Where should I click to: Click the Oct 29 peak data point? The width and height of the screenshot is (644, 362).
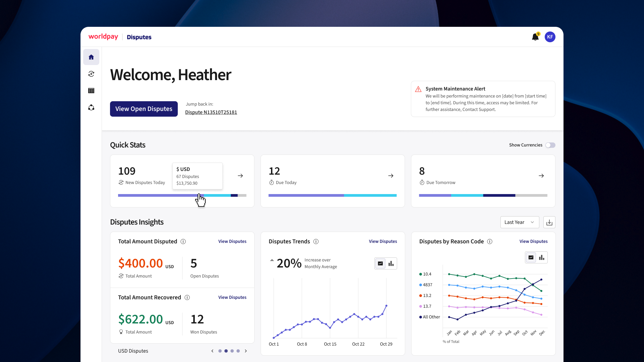coord(386,306)
